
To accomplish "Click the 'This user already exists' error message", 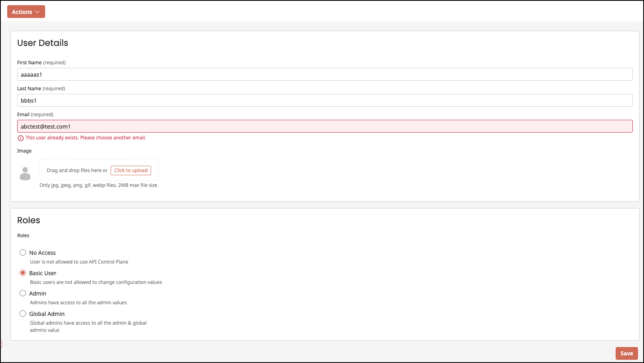I will click(86, 138).
